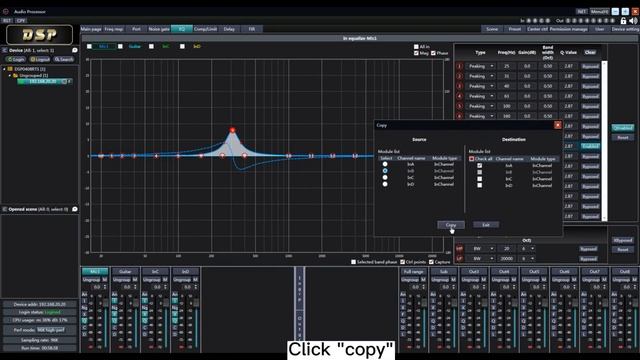Toggle the Ctrl points checkbox
The width and height of the screenshot is (640, 360).
click(x=402, y=262)
